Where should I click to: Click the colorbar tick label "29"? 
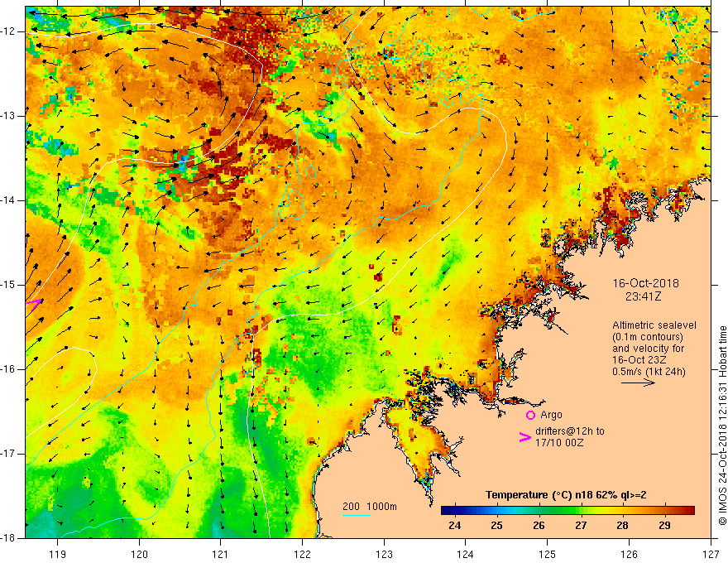[664, 526]
